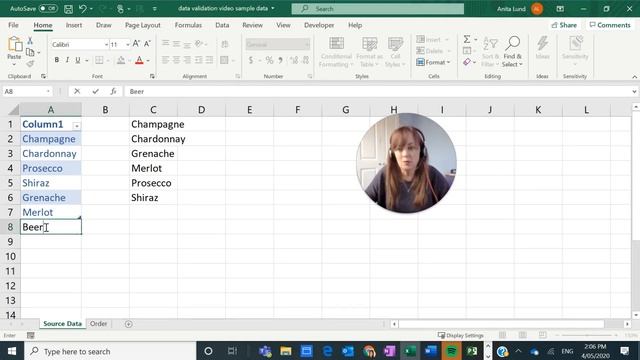Image resolution: width=640 pixels, height=360 pixels.
Task: Click the AutoSum sigma icon
Action: point(467,40)
